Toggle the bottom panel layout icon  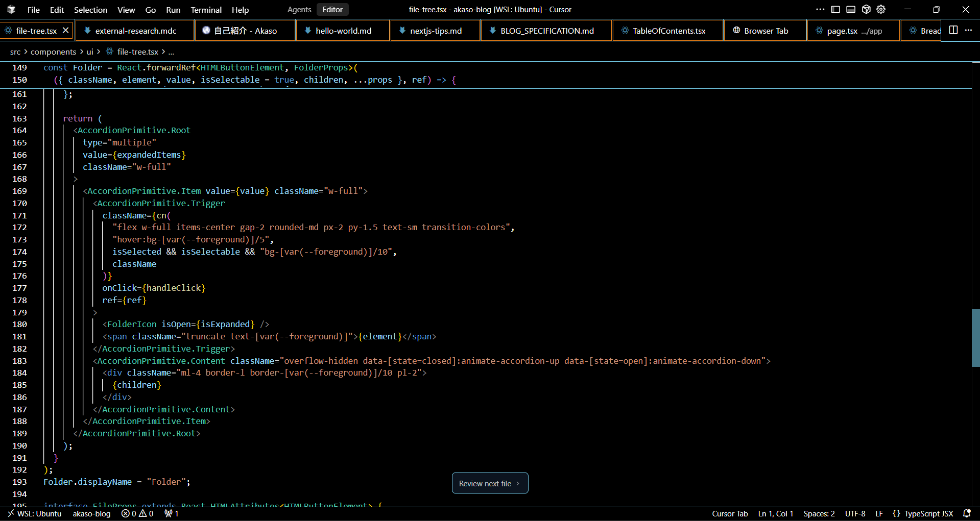[x=851, y=9]
